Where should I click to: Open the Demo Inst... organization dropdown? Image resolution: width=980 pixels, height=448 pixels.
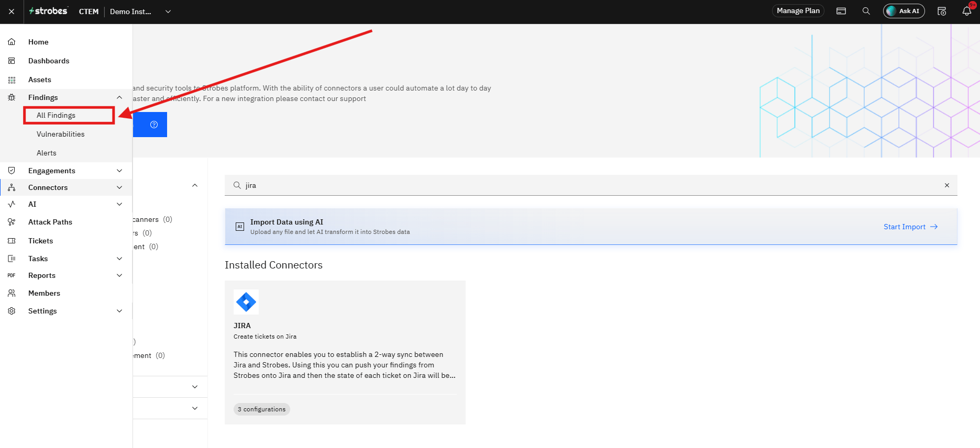click(x=140, y=12)
